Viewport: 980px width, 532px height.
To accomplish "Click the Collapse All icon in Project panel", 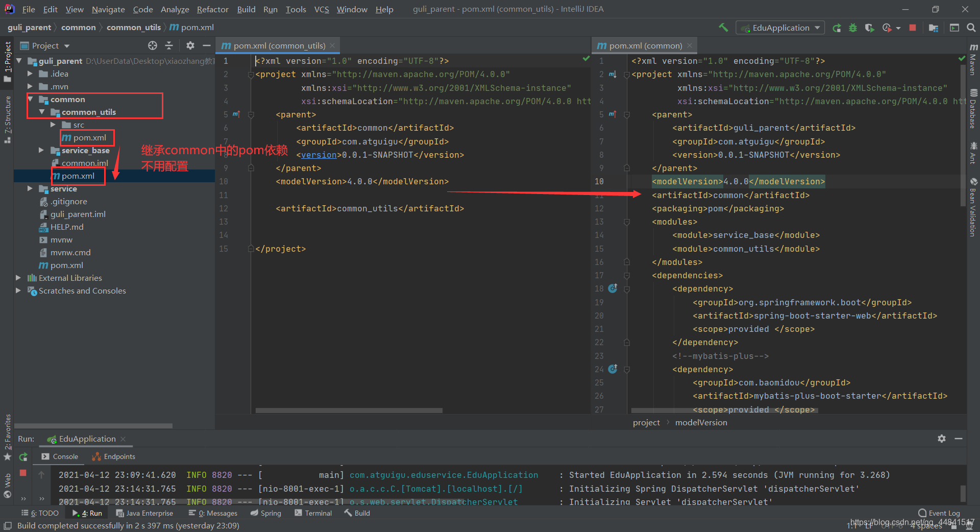I will coord(169,45).
